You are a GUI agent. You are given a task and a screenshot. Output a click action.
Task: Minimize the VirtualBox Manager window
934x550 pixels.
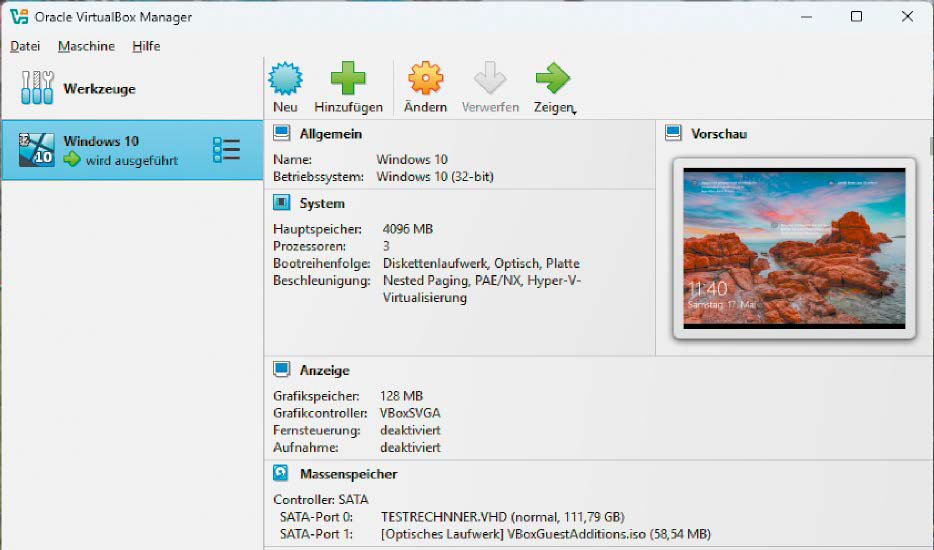point(807,17)
